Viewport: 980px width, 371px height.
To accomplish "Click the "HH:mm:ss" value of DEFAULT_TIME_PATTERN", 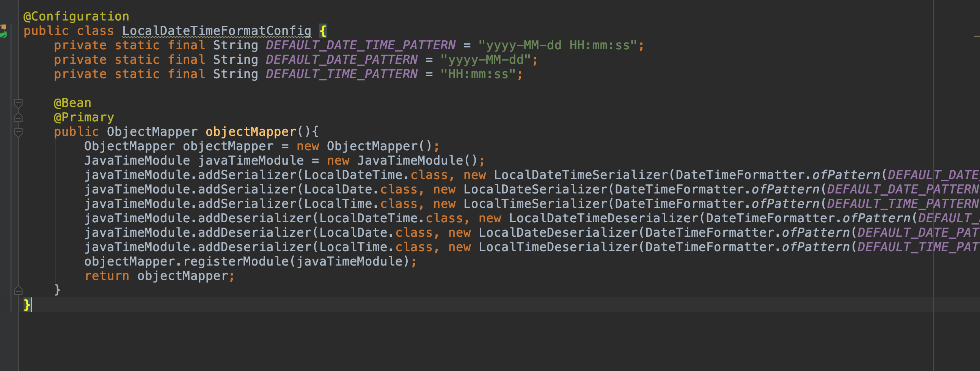I will tap(478, 74).
